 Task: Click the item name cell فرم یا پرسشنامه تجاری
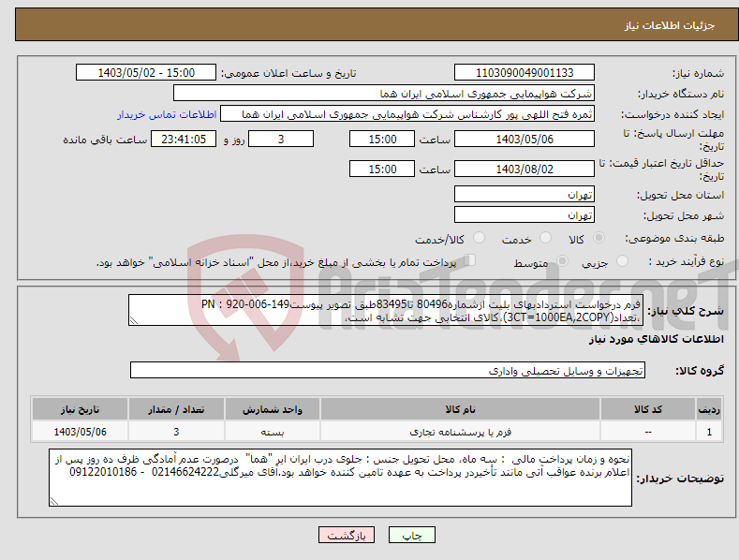click(460, 432)
